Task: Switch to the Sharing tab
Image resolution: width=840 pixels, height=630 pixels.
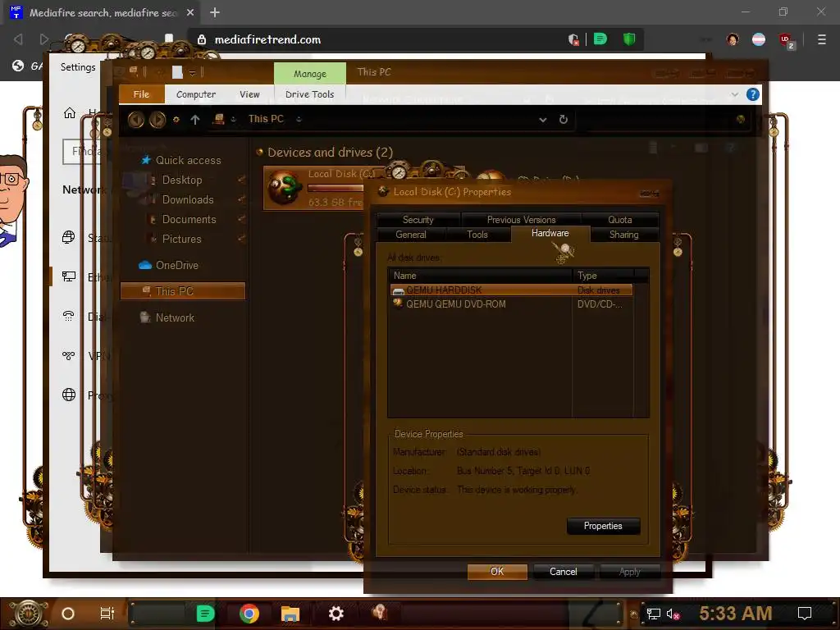Action: 623,235
